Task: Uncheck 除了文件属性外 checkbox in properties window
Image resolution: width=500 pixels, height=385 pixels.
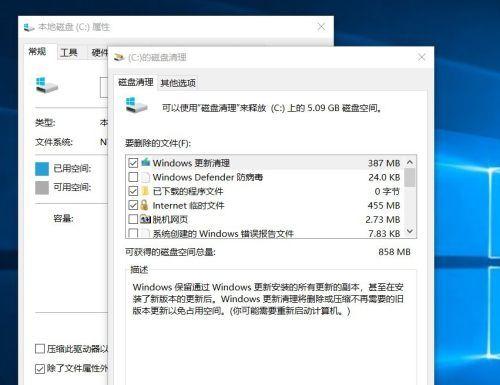Action: tap(40, 368)
